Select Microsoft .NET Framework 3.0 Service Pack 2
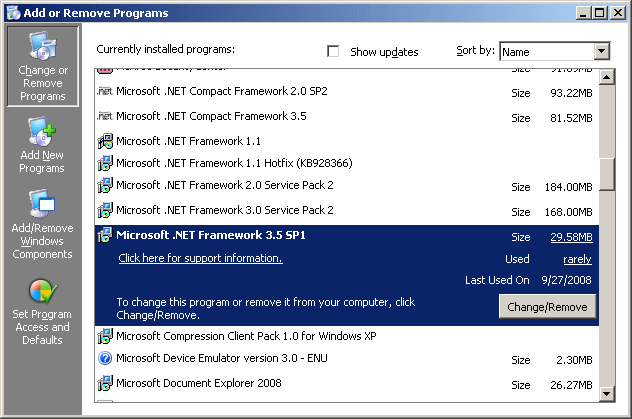 (225, 210)
